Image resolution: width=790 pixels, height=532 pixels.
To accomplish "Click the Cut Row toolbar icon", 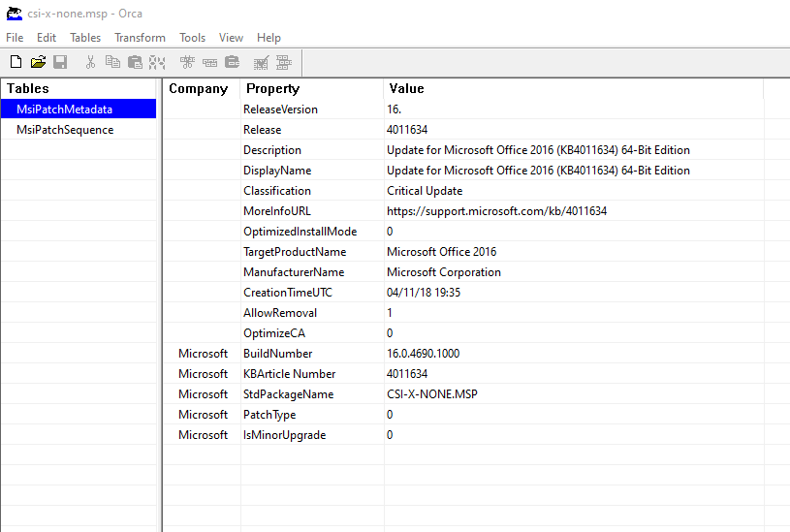I will click(x=187, y=62).
